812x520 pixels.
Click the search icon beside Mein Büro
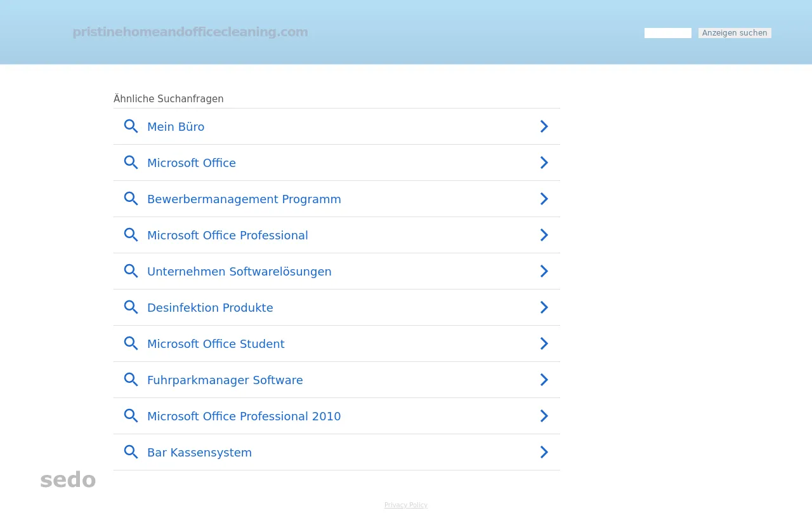point(131,126)
